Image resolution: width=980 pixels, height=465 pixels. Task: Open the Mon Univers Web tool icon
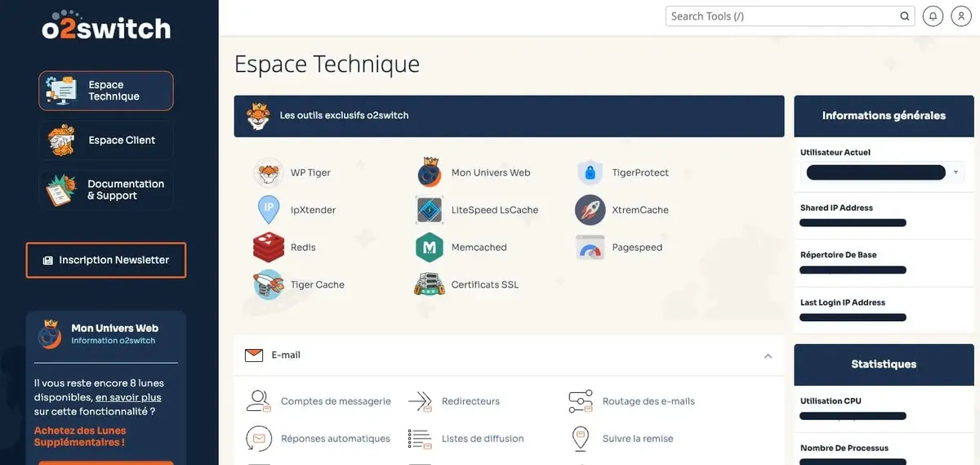point(429,172)
